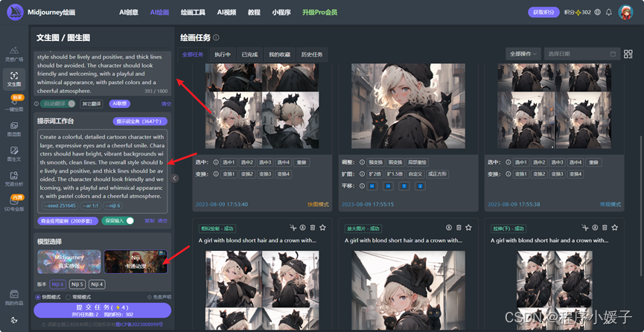Viewport: 644px width, 332px height.
Task: Open the 绘画工具 menu
Action: [x=193, y=13]
